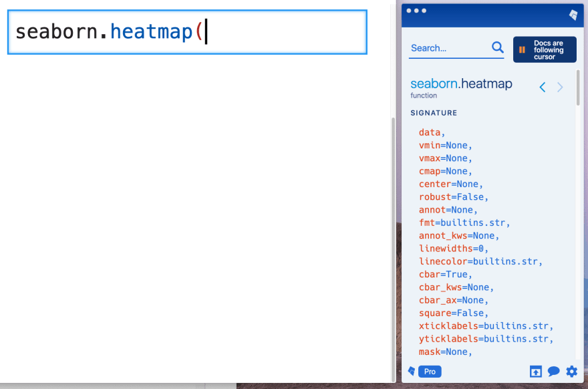This screenshot has width=588, height=389.
Task: Open the Pro badge
Action: (x=430, y=372)
